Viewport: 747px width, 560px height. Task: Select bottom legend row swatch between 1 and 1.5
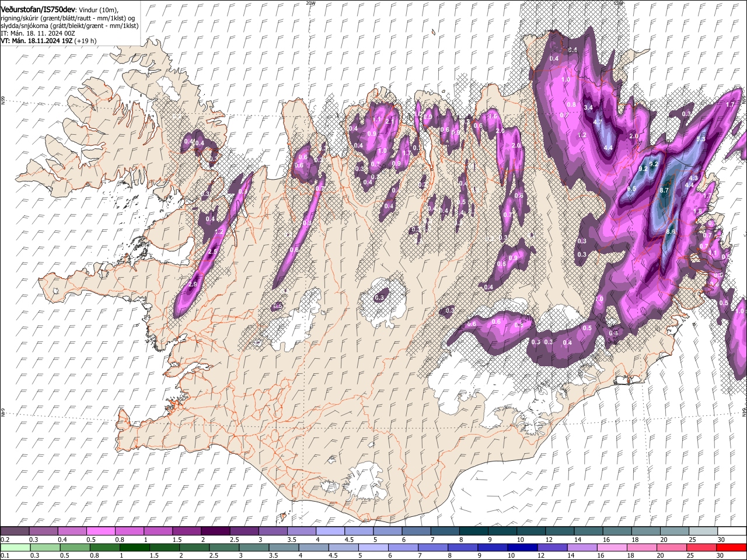pyautogui.click(x=135, y=547)
